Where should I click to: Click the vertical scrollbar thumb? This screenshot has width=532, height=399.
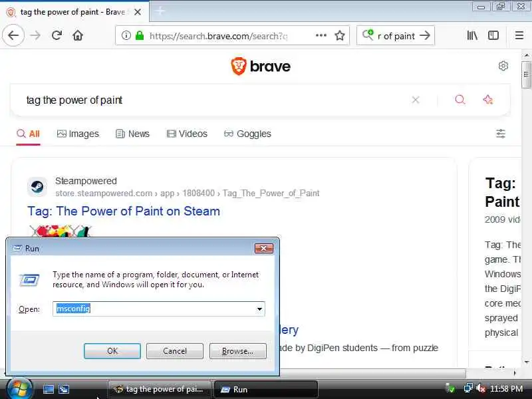tap(526, 74)
